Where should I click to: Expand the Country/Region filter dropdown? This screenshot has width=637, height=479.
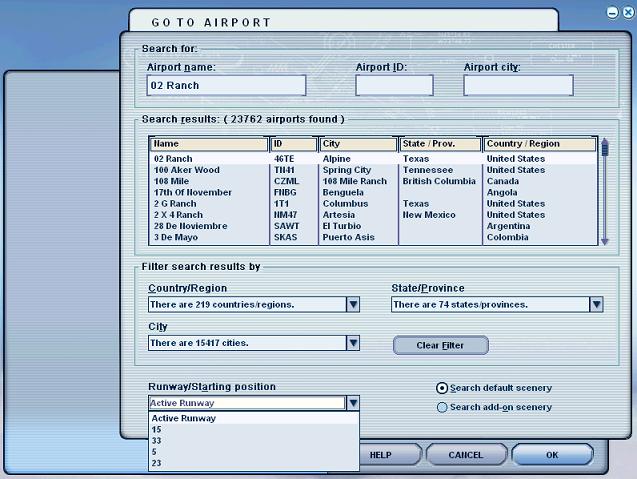pos(353,305)
